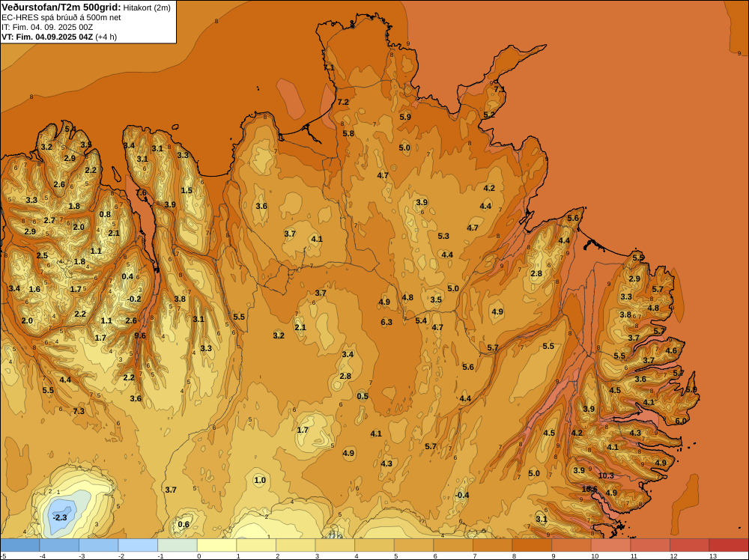Select the pale green swatch between -1 and 0
749x560 pixels.
click(x=178, y=545)
